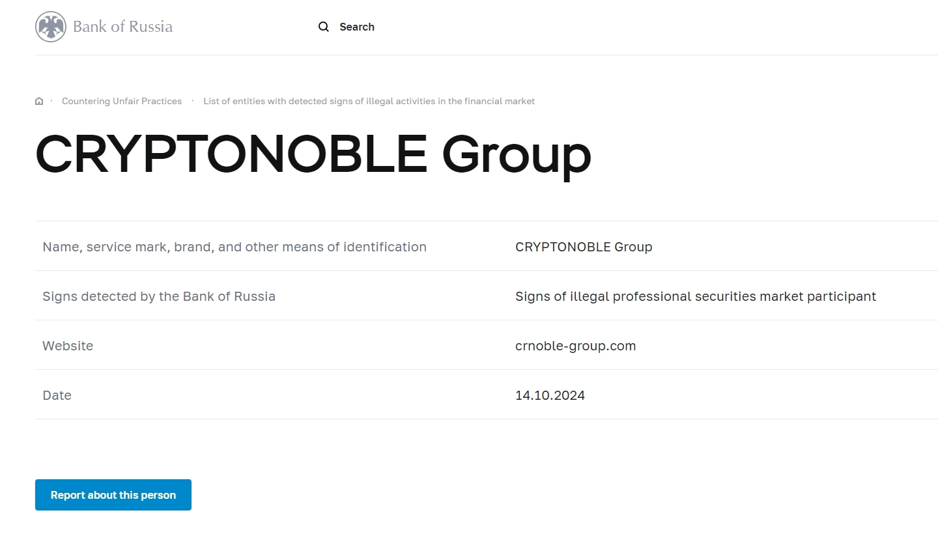Click the Date row label
This screenshot has height=560, width=938.
pos(57,395)
